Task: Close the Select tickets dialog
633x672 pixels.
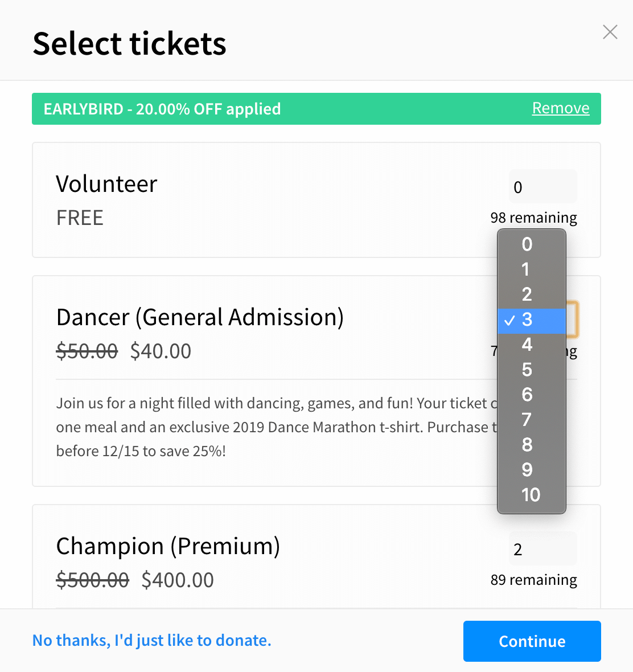Action: 610,32
